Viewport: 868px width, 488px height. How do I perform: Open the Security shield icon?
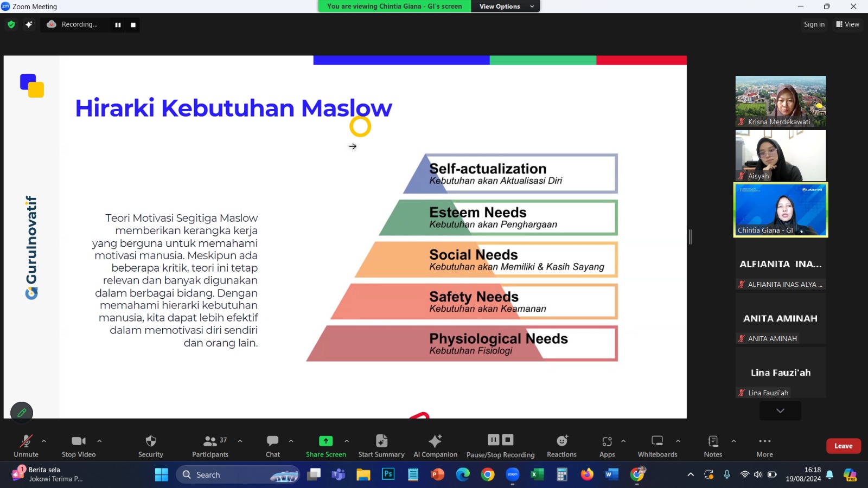pos(151,441)
